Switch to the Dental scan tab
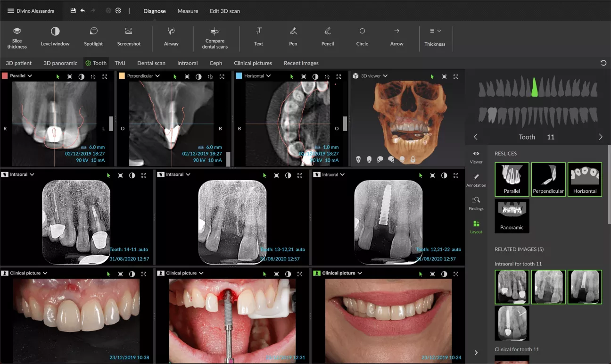Image resolution: width=611 pixels, height=364 pixels. point(151,63)
